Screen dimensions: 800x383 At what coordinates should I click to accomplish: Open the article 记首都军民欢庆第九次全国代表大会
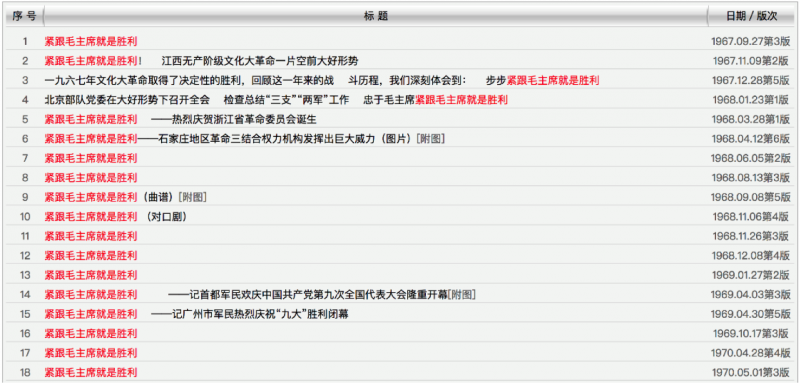coord(246,294)
